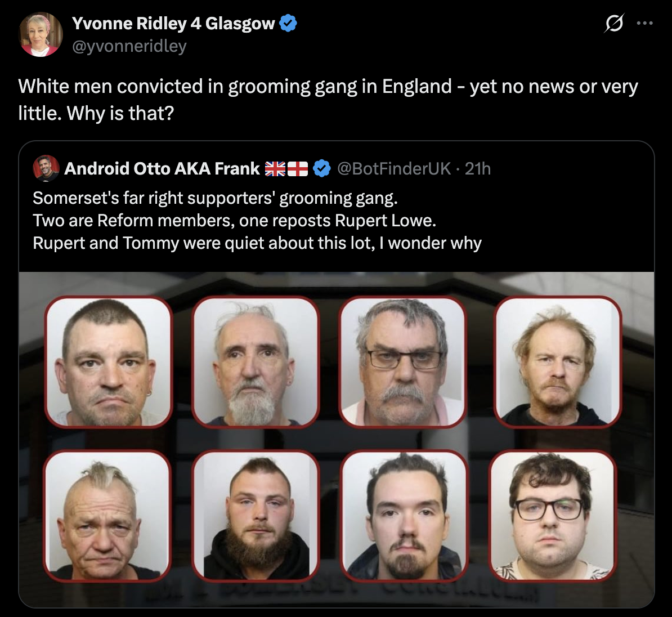Select mugshot of man with glasses and grey moustache
Image resolution: width=672 pixels, height=617 pixels.
pos(402,362)
